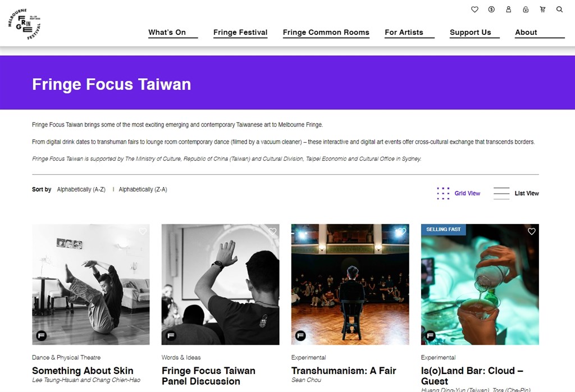The height and width of the screenshot is (392, 575).
Task: Click the dollar sign donate icon
Action: 491,10
